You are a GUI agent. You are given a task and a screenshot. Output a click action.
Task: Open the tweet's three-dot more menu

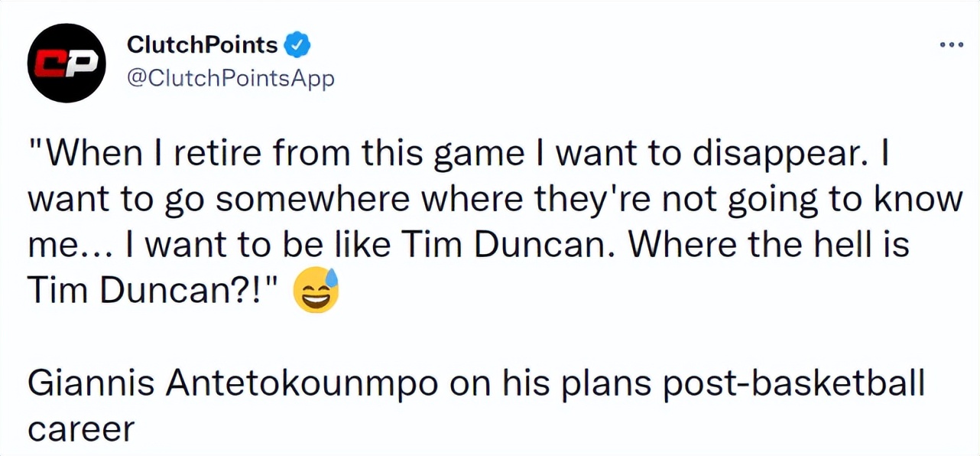pos(952,44)
